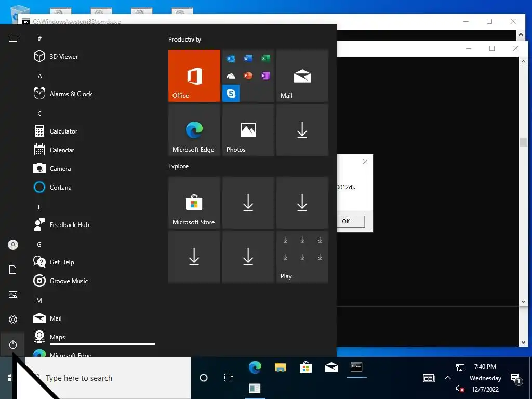Click the Outlook icon in Office tile group
The width and height of the screenshot is (532, 399).
point(231,59)
